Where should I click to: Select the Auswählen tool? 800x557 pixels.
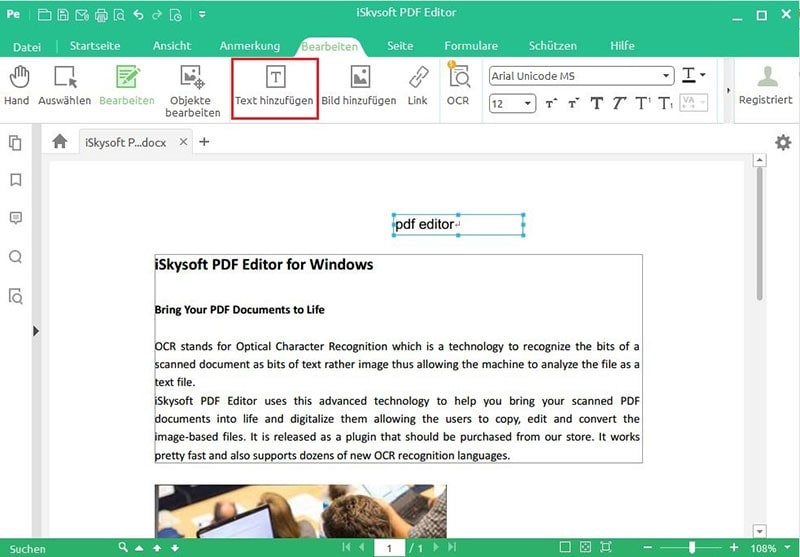pyautogui.click(x=65, y=86)
